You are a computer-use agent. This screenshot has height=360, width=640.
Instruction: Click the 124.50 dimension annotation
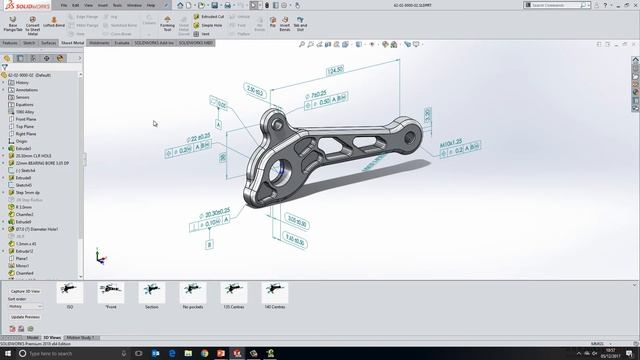(x=335, y=70)
